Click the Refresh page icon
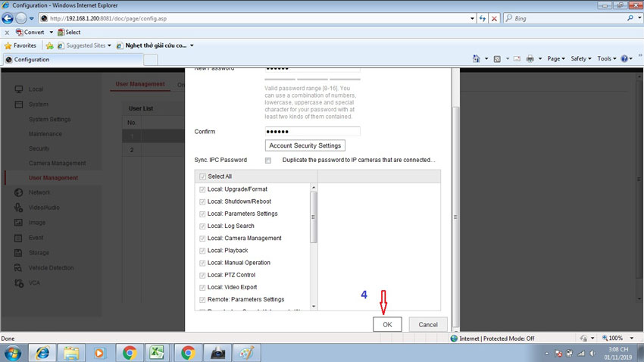 482,18
